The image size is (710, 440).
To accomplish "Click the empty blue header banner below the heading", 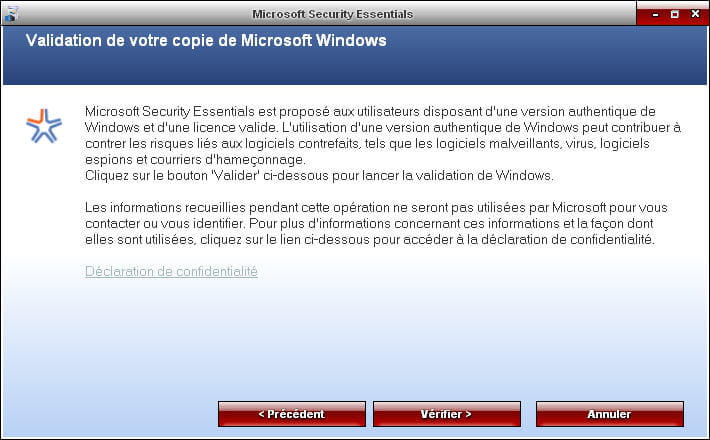I will [x=355, y=68].
